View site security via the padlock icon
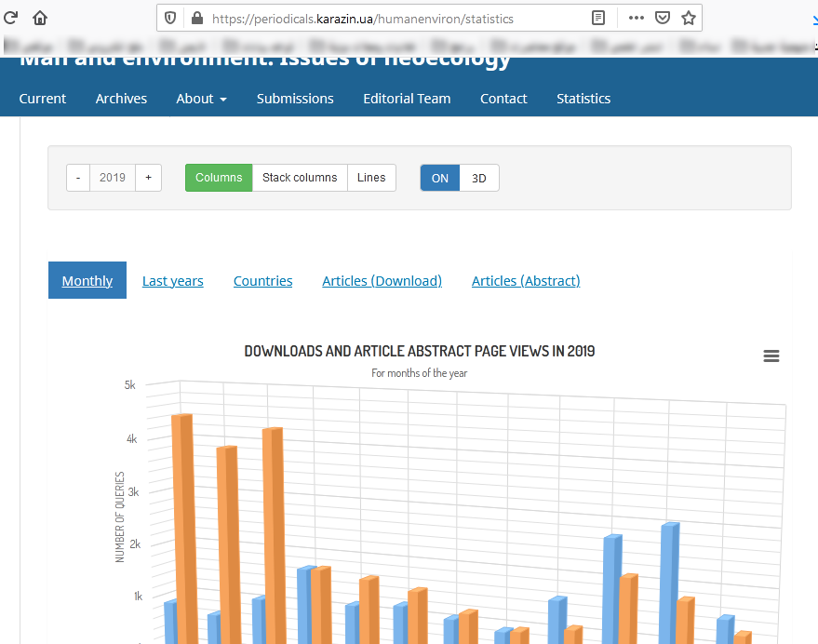This screenshot has width=818, height=644. pos(197,19)
